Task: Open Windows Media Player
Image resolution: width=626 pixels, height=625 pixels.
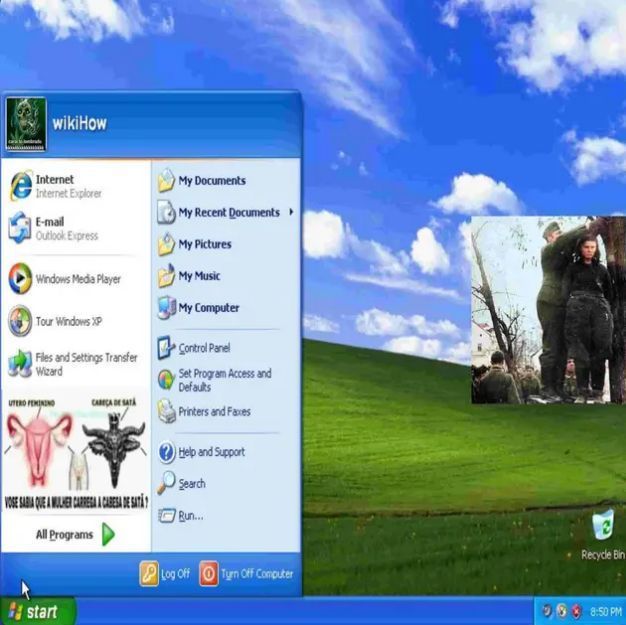Action: [70, 279]
